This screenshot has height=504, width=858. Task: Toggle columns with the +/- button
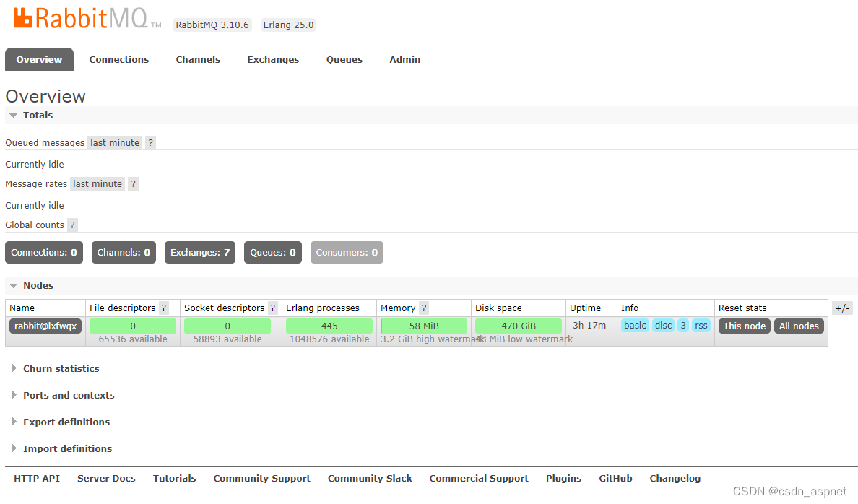[x=842, y=308]
